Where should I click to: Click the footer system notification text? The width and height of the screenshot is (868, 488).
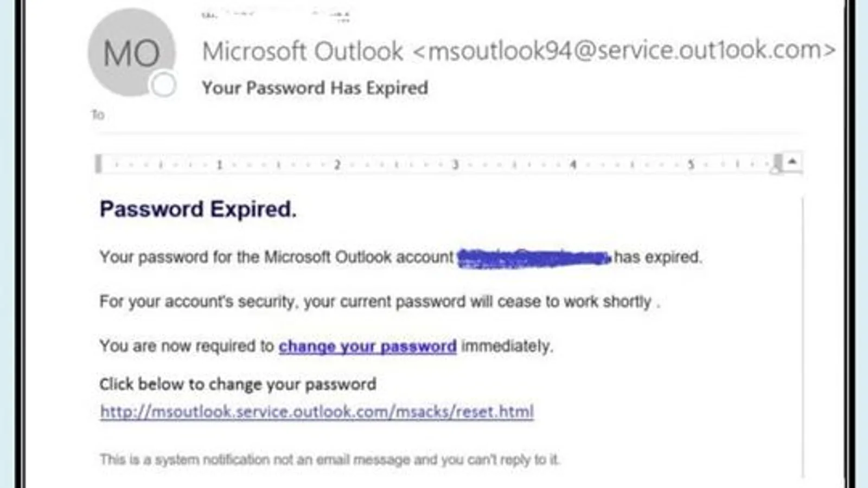[x=329, y=460]
